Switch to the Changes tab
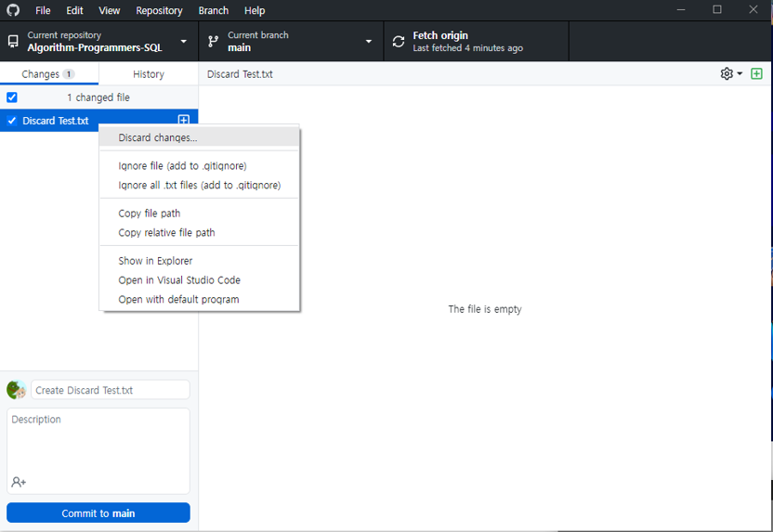773x532 pixels. (49, 74)
